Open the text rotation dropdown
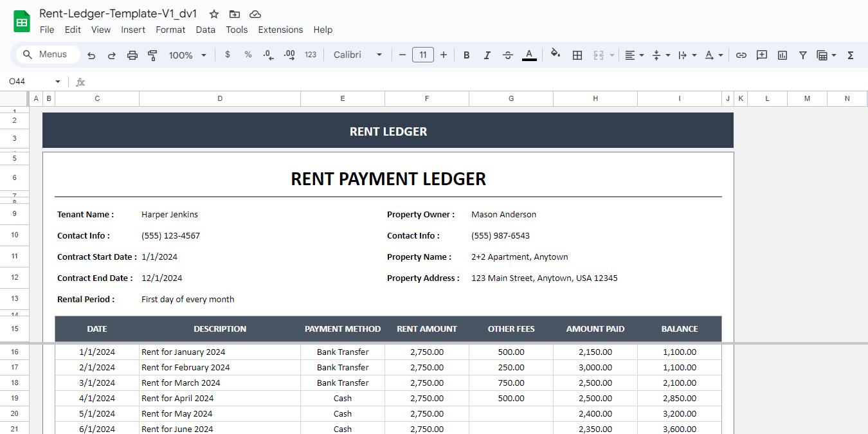This screenshot has width=868, height=434. (714, 55)
